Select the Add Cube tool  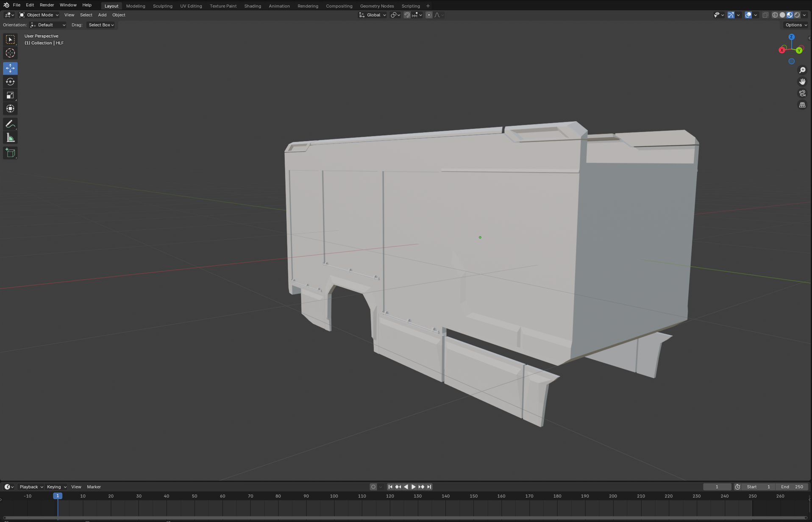tap(10, 153)
